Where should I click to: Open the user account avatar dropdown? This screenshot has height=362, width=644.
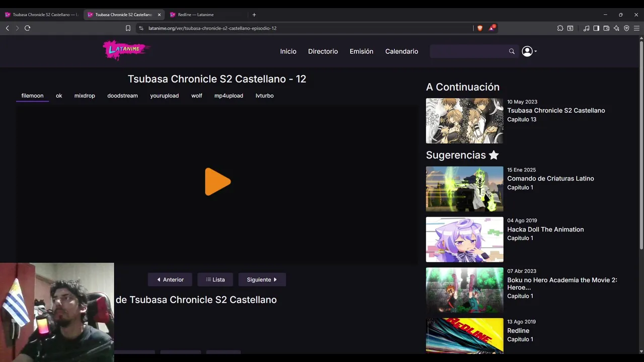[529, 51]
